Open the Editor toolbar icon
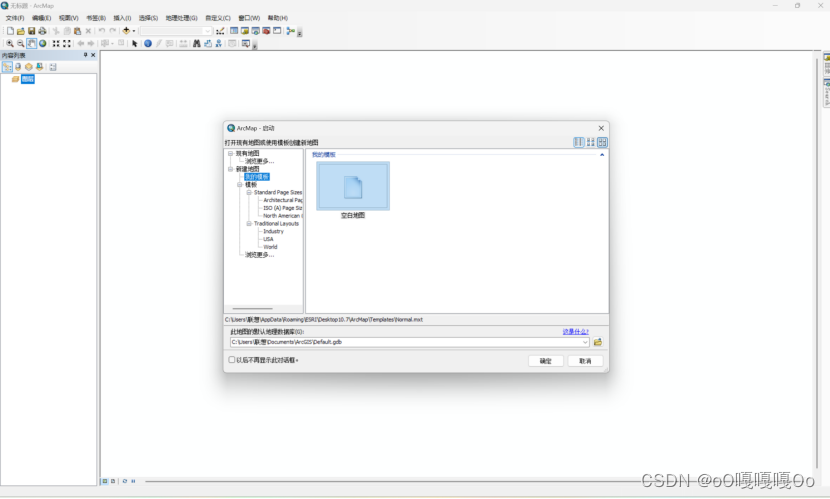Screen dimensions: 830x499 (220, 31)
